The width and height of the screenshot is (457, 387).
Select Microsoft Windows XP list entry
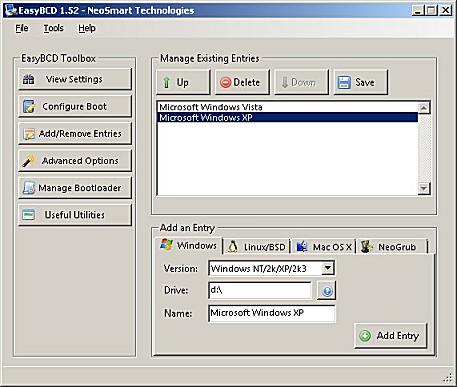click(x=287, y=117)
